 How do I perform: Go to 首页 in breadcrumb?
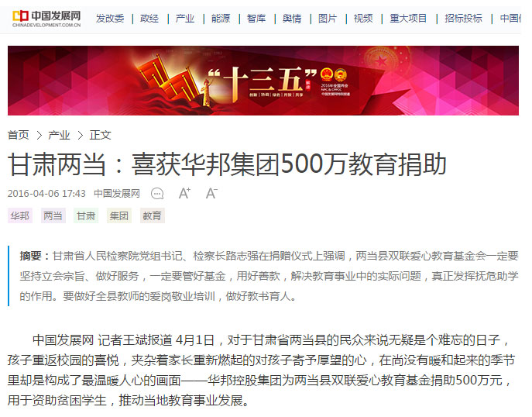point(19,135)
